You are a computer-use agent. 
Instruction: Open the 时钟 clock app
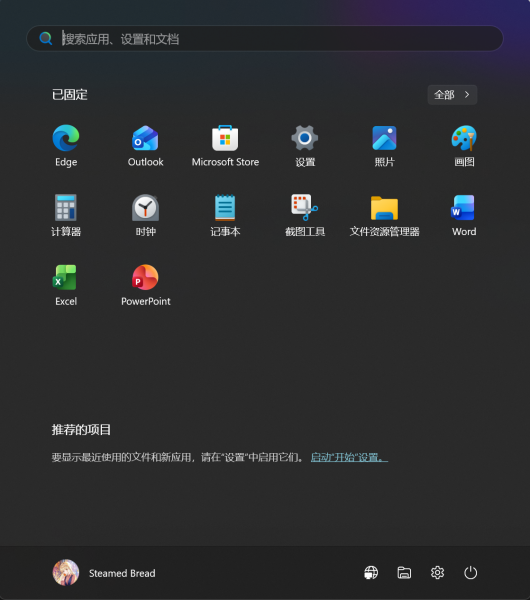pos(145,215)
